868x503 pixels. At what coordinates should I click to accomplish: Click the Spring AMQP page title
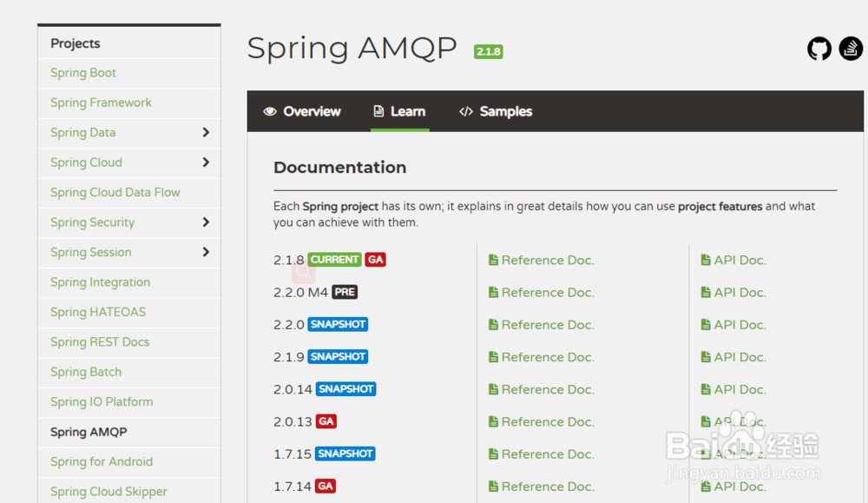click(352, 49)
